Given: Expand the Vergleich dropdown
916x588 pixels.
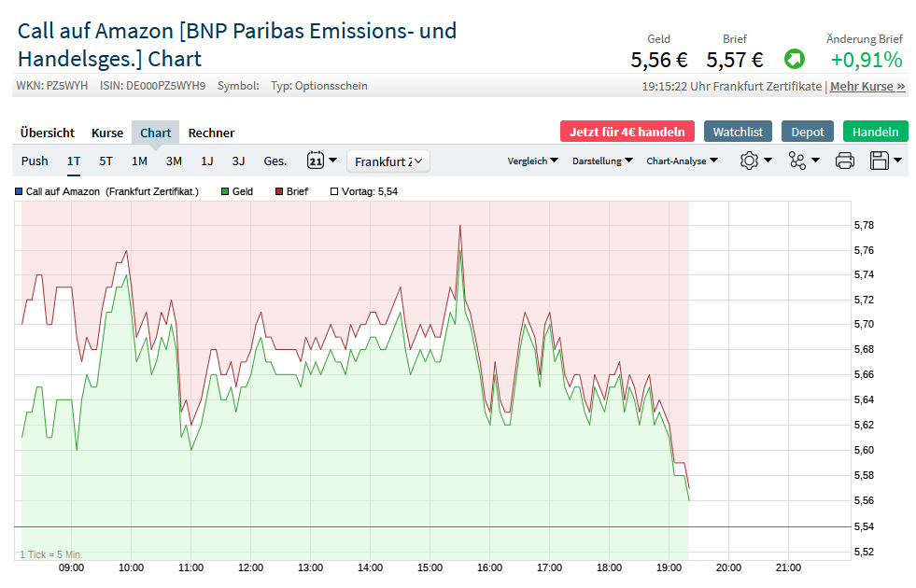Looking at the screenshot, I should point(532,161).
